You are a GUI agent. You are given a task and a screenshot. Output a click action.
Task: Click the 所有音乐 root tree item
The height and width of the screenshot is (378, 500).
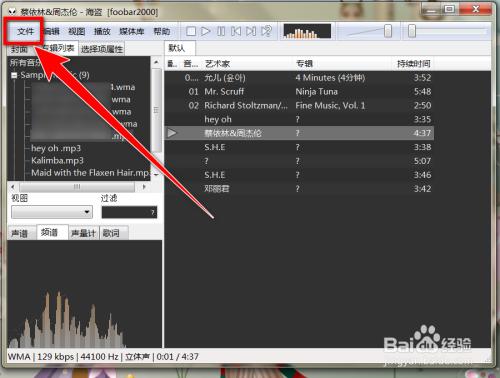(25, 62)
